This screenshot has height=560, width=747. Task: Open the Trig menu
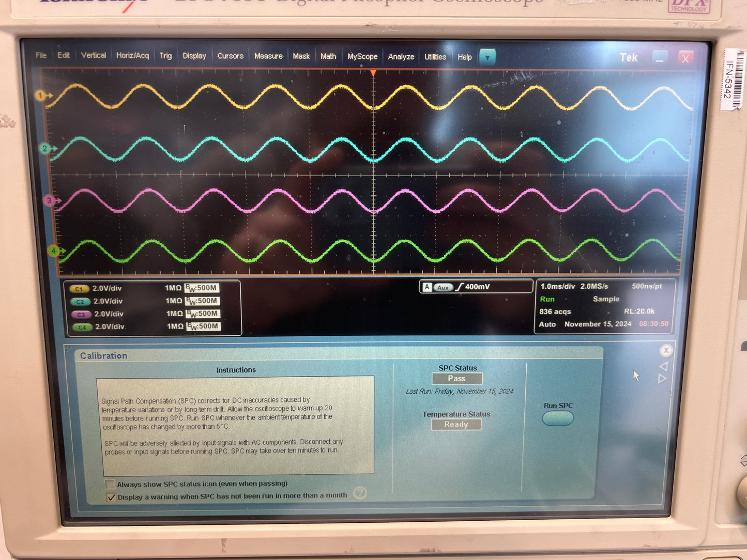pyautogui.click(x=165, y=56)
